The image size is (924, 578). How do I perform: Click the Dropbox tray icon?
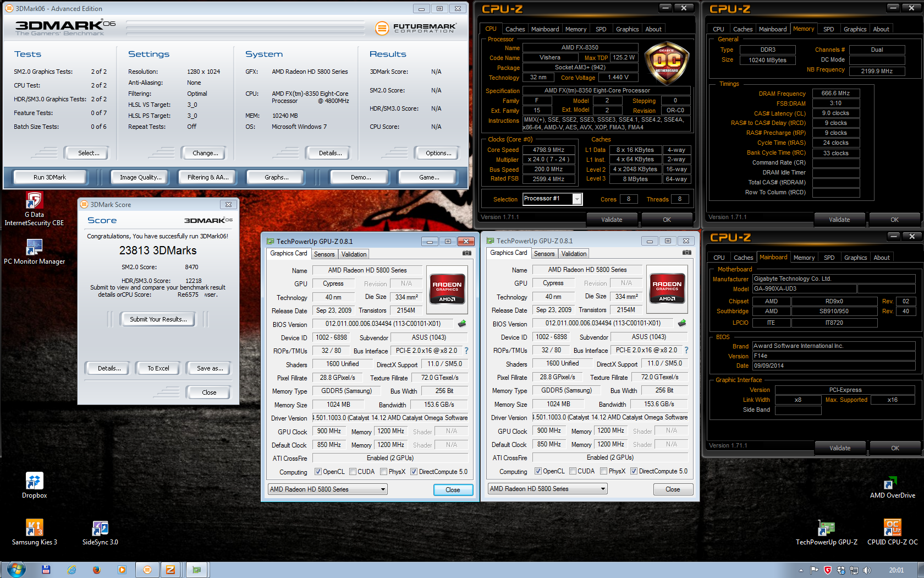coord(841,570)
